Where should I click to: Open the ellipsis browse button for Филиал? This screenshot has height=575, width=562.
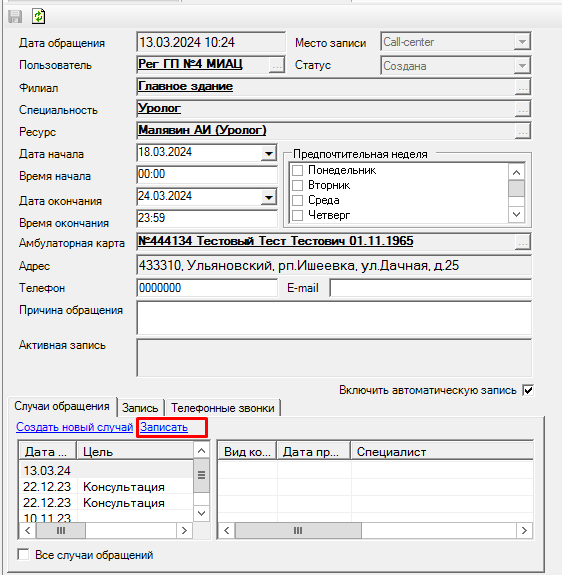click(523, 87)
